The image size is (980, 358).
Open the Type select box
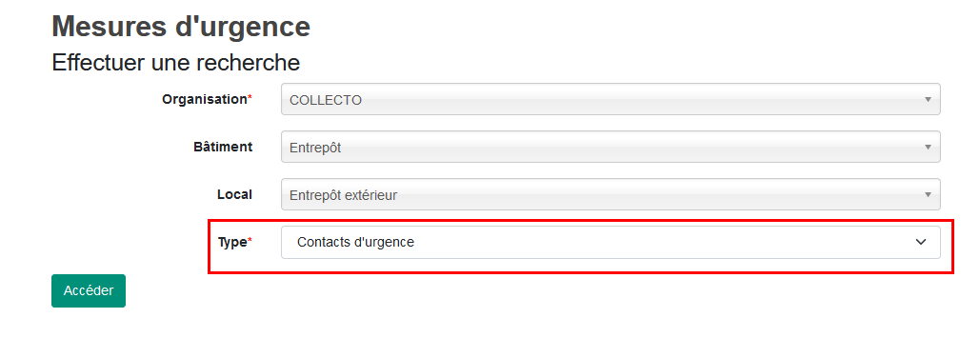click(x=610, y=243)
